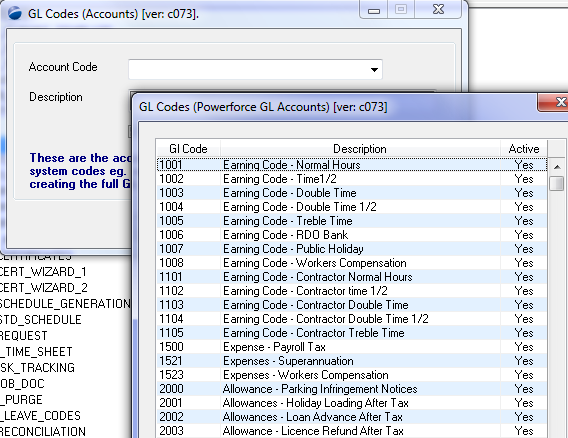Minimize the GL Codes (Accounts) window
This screenshot has height=438, width=568.
373,9
